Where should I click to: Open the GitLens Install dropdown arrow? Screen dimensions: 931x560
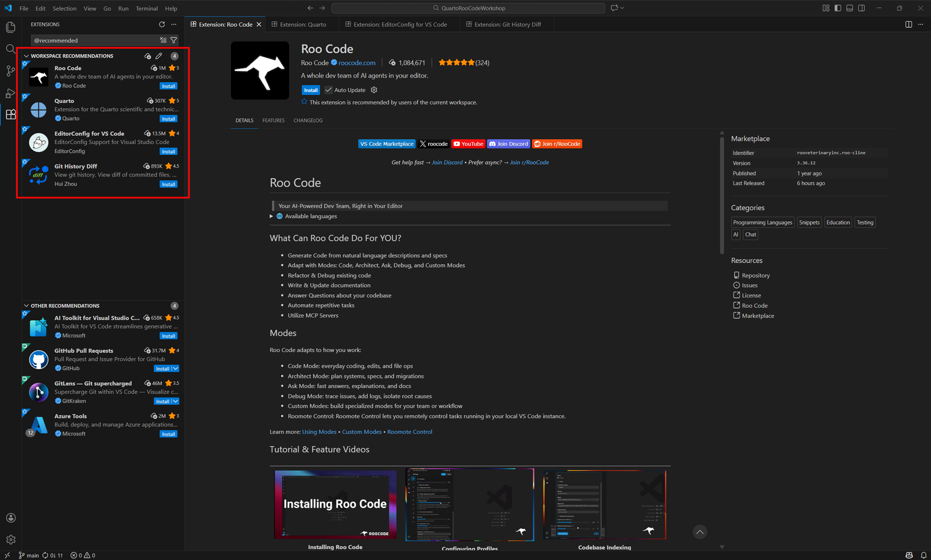tap(175, 401)
